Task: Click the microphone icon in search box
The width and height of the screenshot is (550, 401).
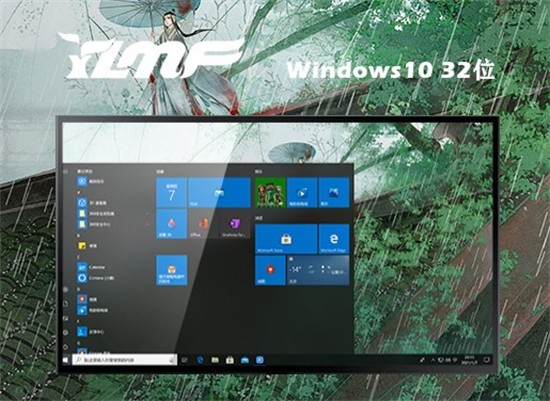Action: coord(172,360)
